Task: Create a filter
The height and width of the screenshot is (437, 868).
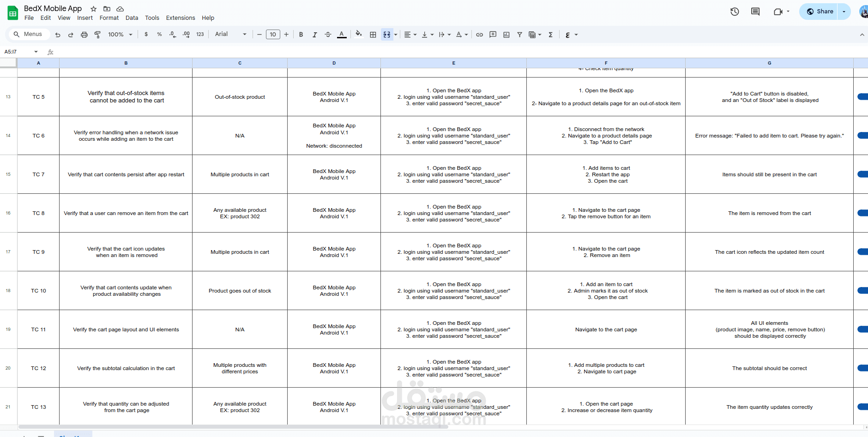Action: [519, 35]
